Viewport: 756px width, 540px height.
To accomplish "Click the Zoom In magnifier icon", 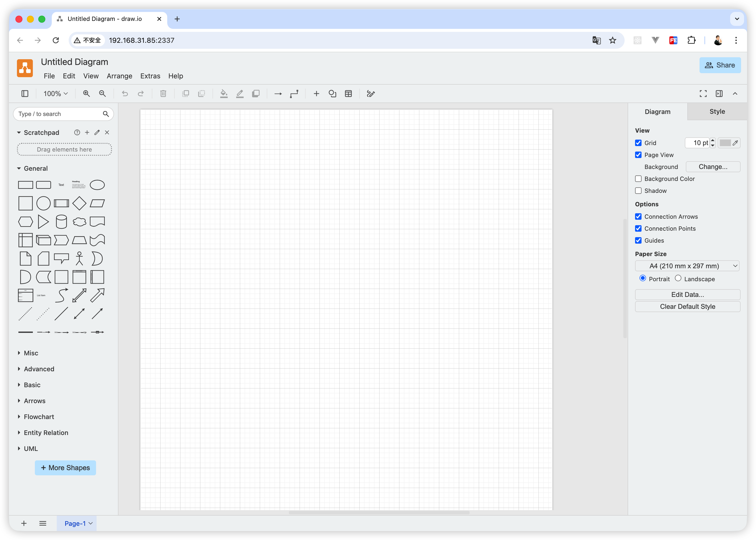I will pyautogui.click(x=86, y=94).
